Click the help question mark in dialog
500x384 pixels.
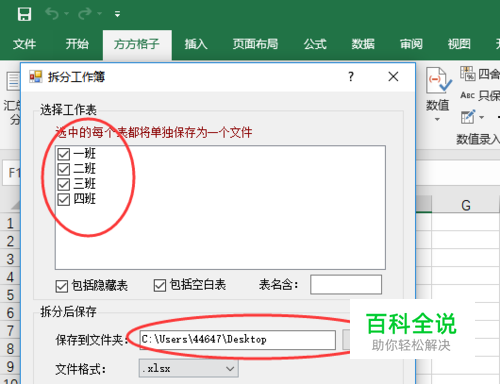coord(351,77)
